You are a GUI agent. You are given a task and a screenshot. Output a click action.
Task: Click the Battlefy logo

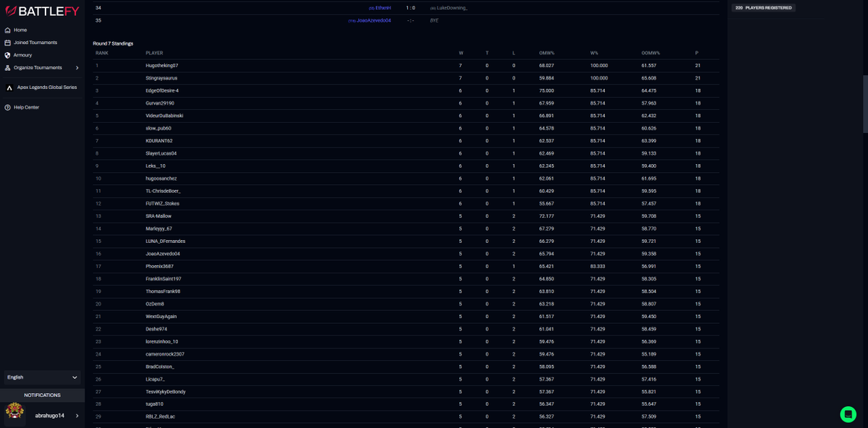coord(42,11)
